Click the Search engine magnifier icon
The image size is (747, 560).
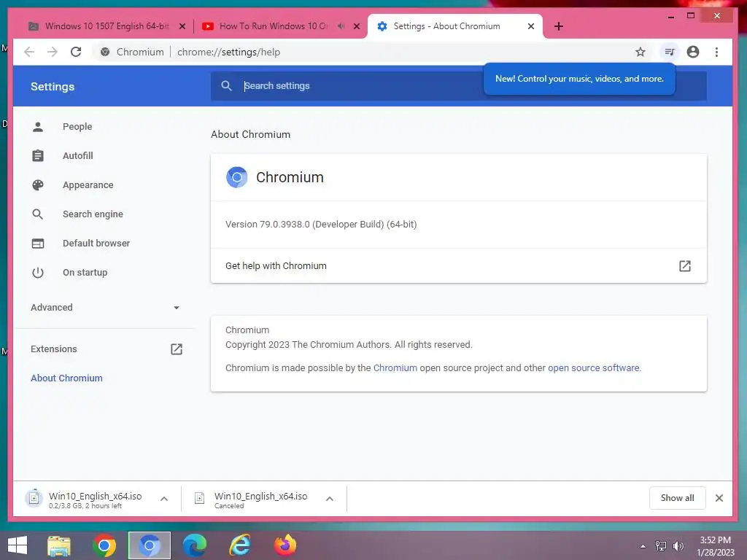tap(38, 214)
